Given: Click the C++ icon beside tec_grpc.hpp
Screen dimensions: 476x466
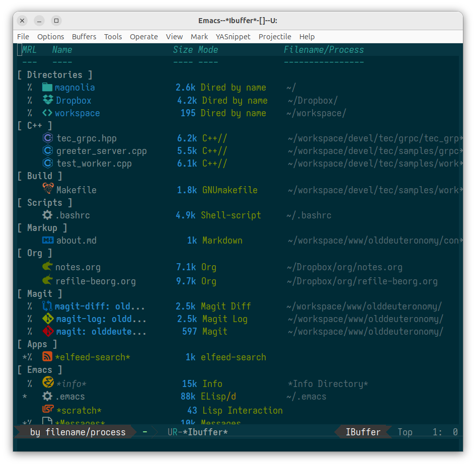Looking at the screenshot, I should point(48,138).
